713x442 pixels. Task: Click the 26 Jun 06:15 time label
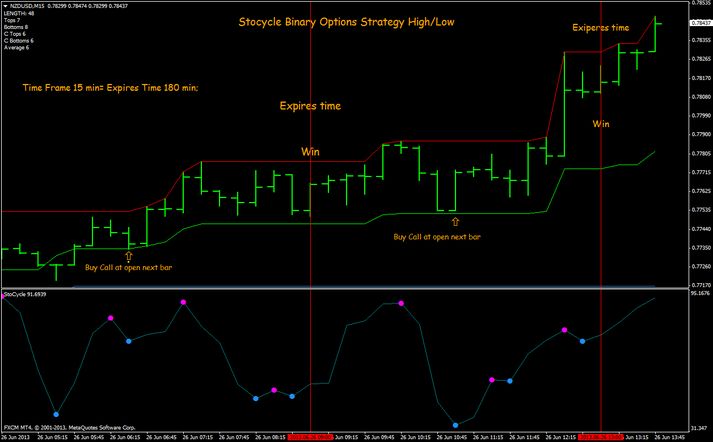point(126,437)
